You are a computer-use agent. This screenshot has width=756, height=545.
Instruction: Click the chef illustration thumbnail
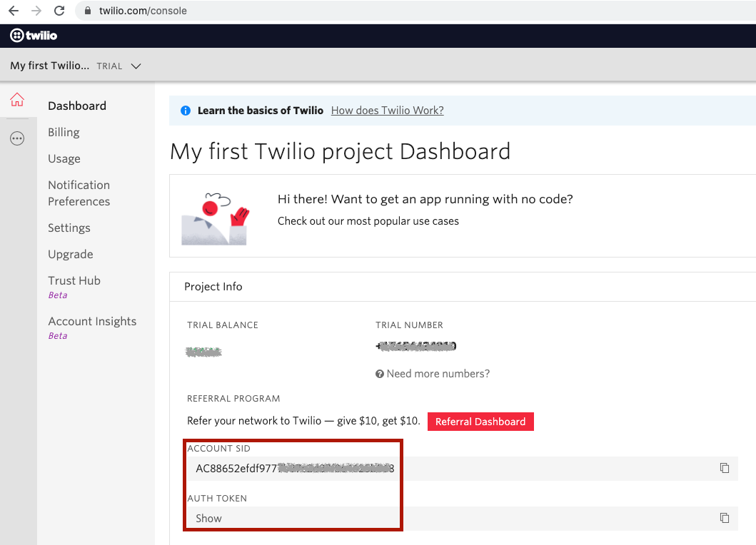point(215,218)
